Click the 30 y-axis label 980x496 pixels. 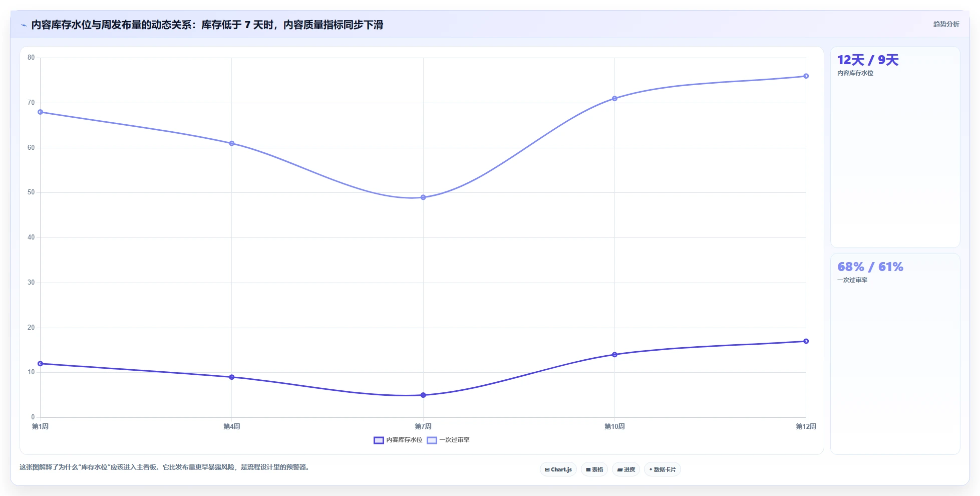tap(31, 283)
